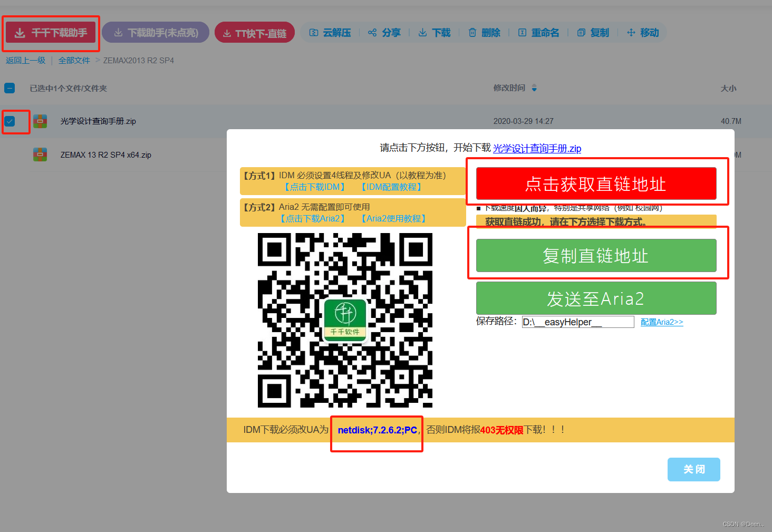
Task: Click the netdisk;7.2.6.2;PC UA text
Action: (x=378, y=430)
